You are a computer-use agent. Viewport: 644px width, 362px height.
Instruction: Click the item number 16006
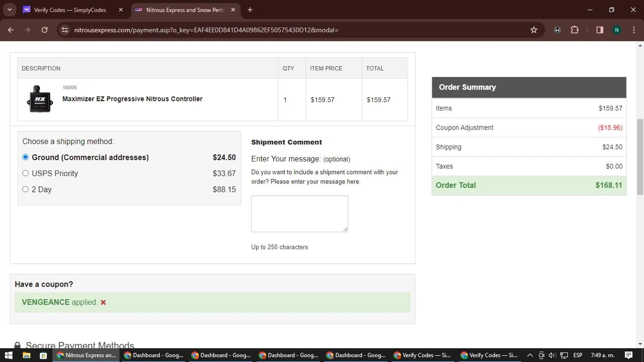point(70,88)
